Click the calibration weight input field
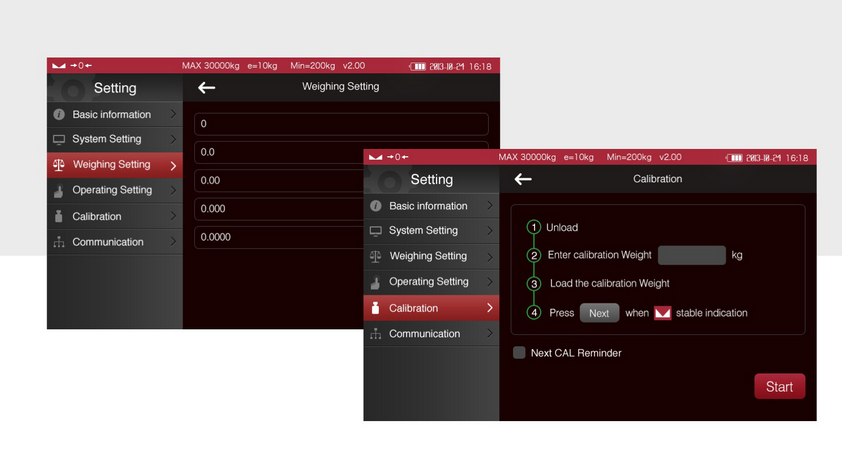Viewport: 842px width, 461px height. 691,255
